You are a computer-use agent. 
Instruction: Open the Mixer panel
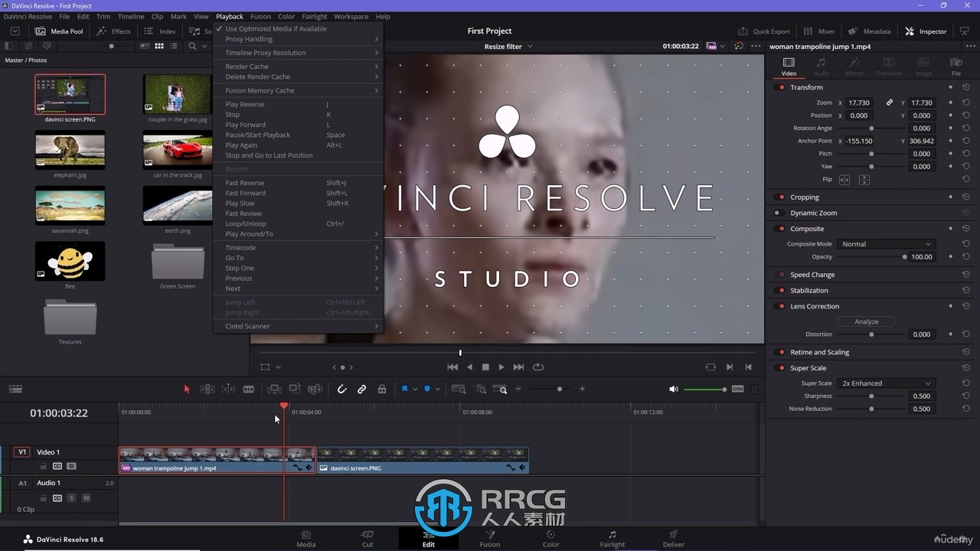point(819,31)
